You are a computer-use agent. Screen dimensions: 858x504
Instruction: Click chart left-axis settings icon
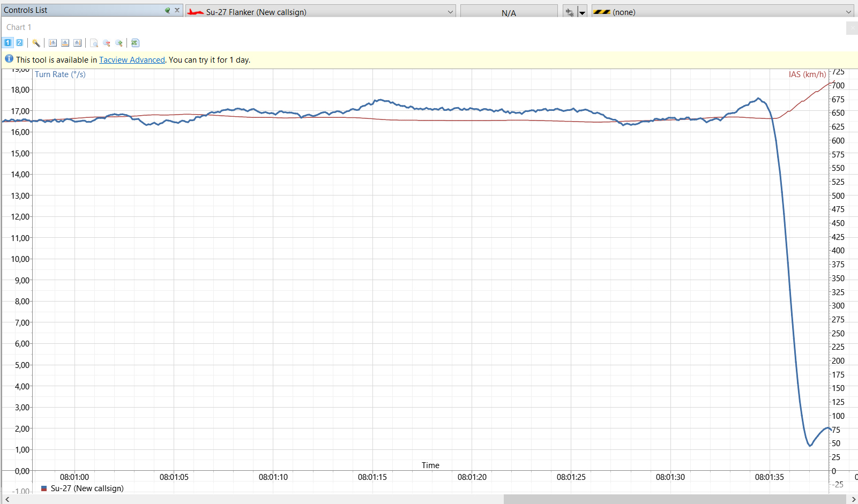53,43
